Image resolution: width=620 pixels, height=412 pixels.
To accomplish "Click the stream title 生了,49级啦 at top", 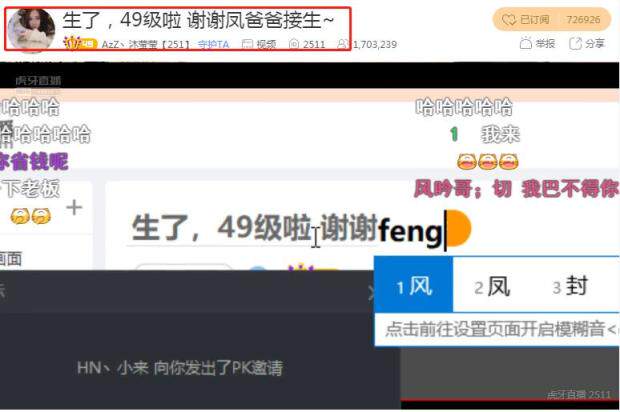I will [x=198, y=20].
